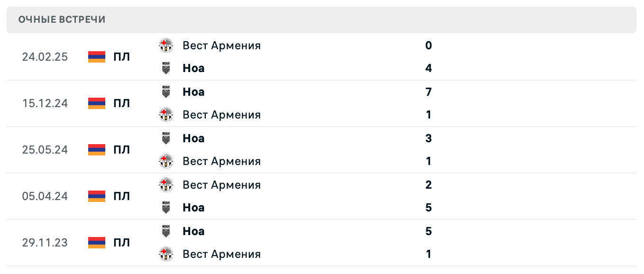Image resolution: width=644 pixels, height=274 pixels.
Task: Select the Armenian flag icon next to 15.12.24
Action: [x=96, y=103]
